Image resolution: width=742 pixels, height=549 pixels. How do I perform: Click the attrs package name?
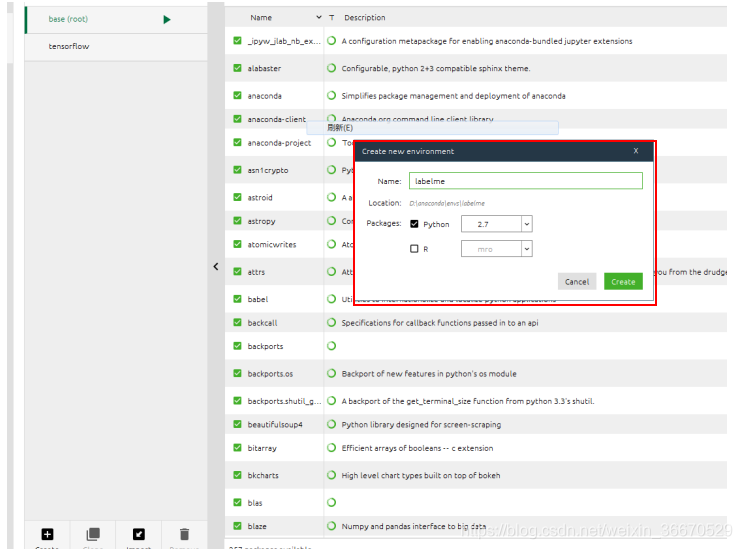pyautogui.click(x=256, y=272)
